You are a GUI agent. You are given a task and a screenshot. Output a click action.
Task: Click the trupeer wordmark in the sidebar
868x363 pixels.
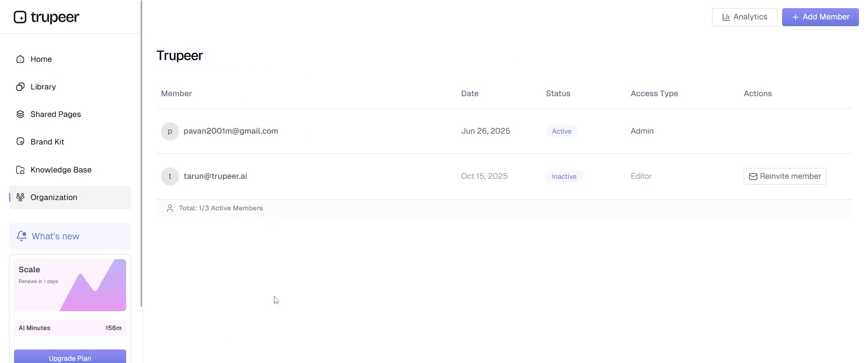click(x=55, y=18)
